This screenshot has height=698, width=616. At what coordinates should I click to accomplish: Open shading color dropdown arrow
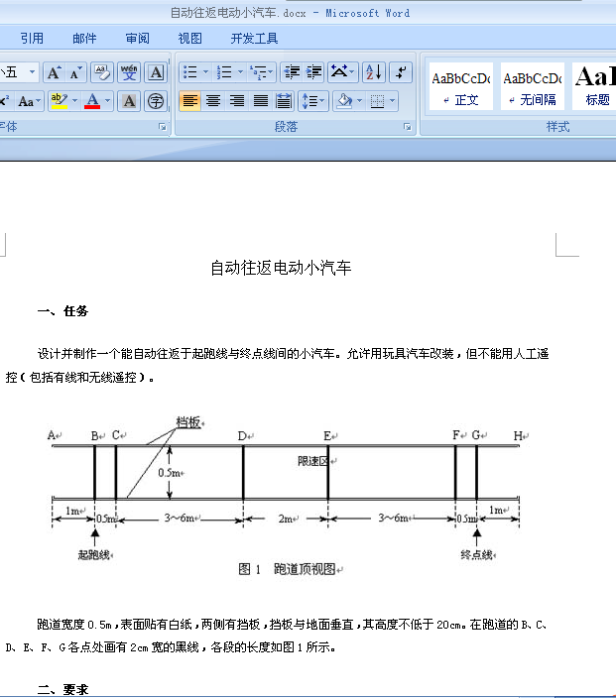359,101
